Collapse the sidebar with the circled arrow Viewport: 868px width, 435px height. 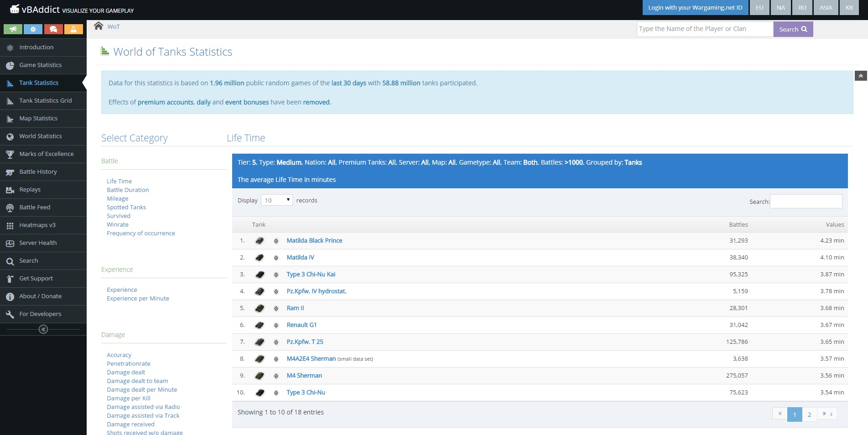(43, 329)
